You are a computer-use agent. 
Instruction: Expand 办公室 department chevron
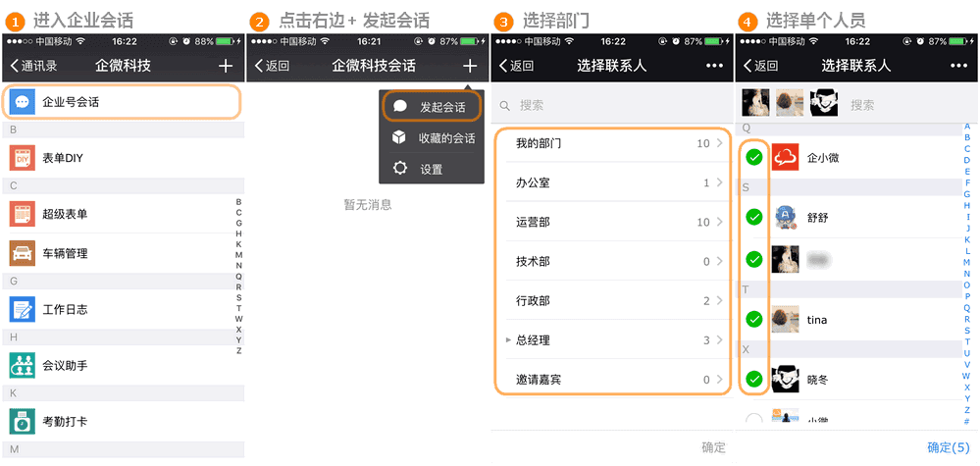tap(719, 183)
